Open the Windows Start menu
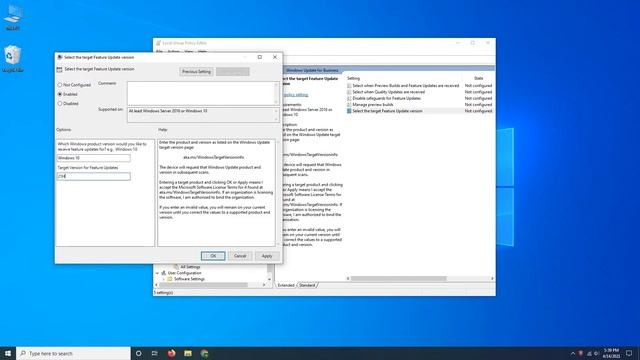The height and width of the screenshot is (360, 640). click(8, 353)
